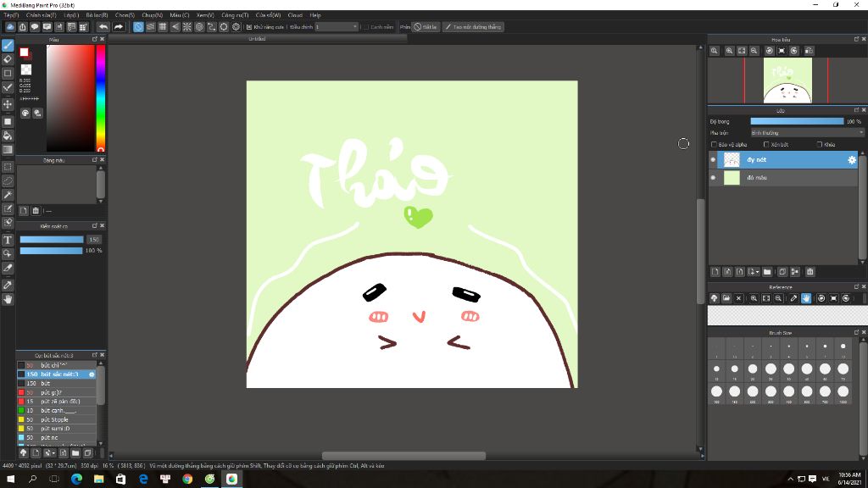Select the Move tool
This screenshot has height=488, width=868.
click(x=8, y=104)
